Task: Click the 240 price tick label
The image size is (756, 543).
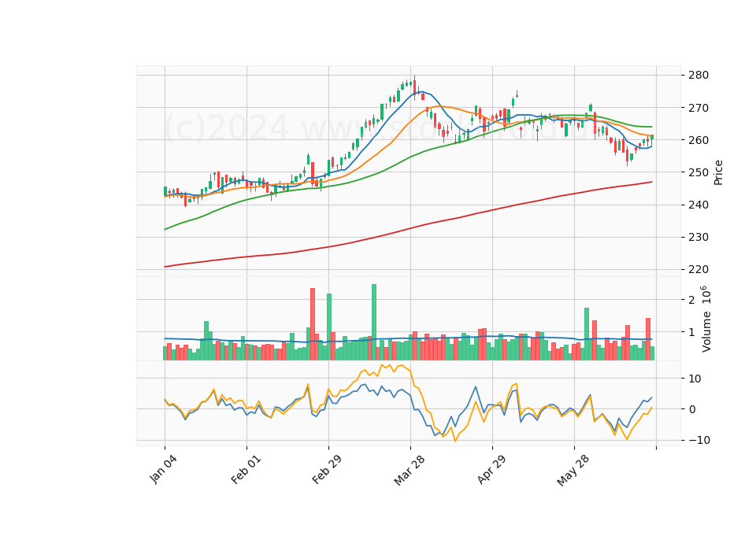Action: tap(699, 205)
